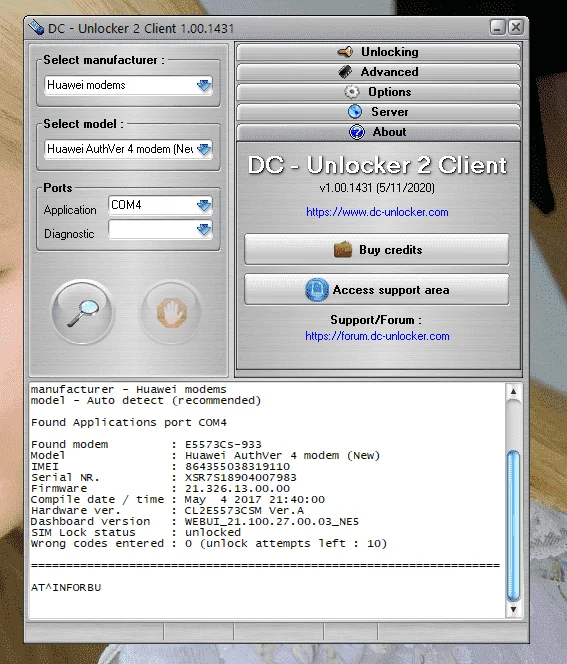This screenshot has width=567, height=664.
Task: Click the DC-Unlocker title bar app icon
Action: [36, 28]
